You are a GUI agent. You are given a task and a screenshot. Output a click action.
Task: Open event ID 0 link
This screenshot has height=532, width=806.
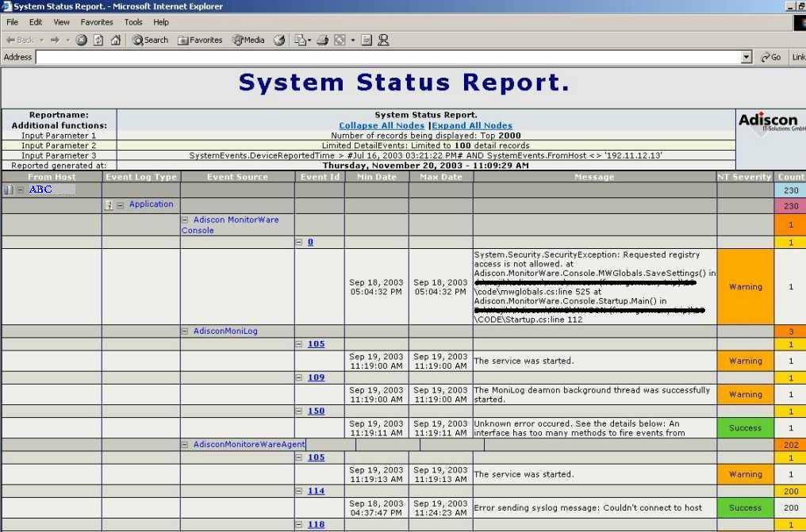310,242
